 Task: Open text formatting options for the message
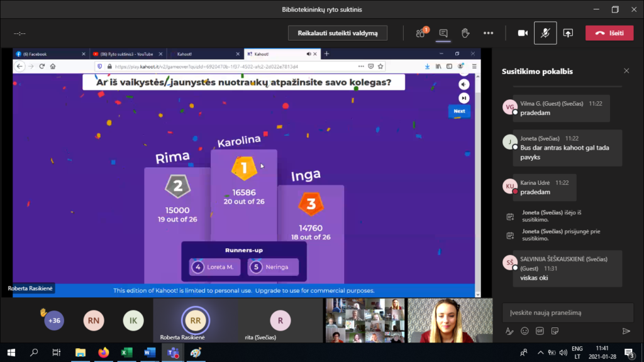pyautogui.click(x=509, y=331)
